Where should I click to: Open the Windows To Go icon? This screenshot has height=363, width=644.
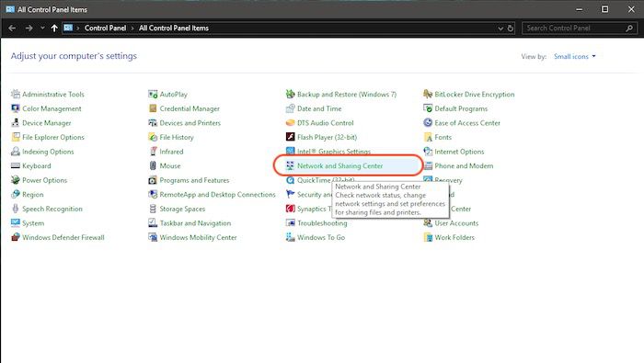coord(291,237)
